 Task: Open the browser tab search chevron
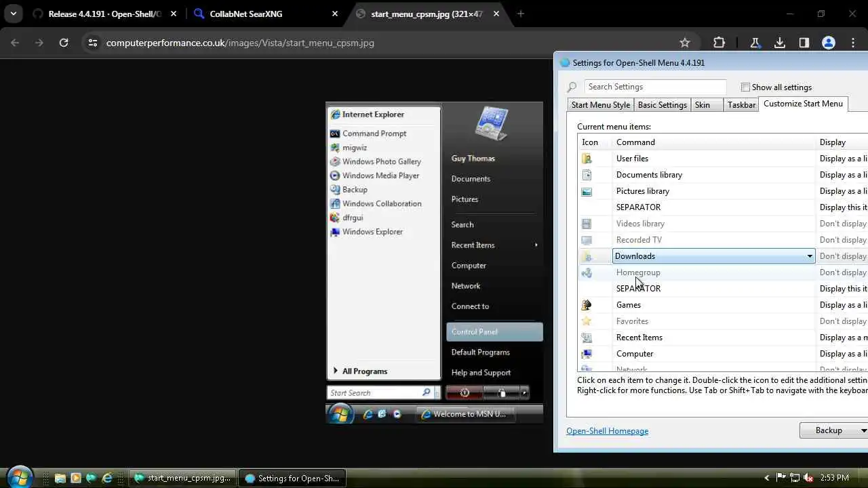coord(14,14)
